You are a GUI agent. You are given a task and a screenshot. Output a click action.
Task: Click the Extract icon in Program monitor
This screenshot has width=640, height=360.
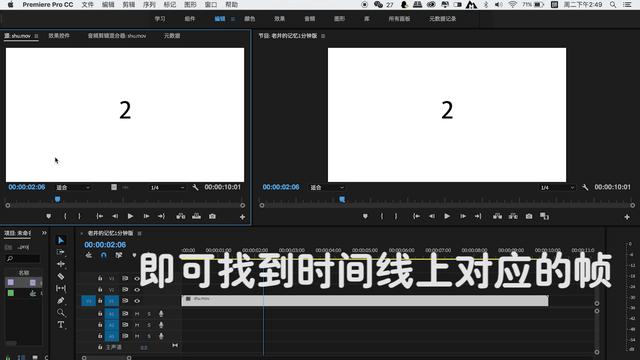coord(513,216)
